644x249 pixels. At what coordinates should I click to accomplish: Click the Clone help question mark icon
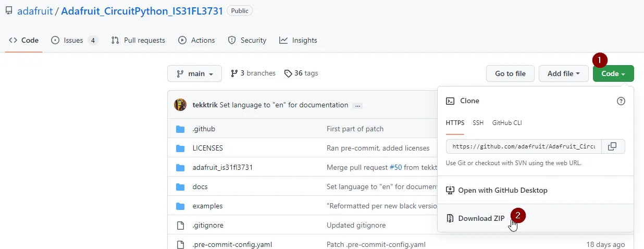621,101
